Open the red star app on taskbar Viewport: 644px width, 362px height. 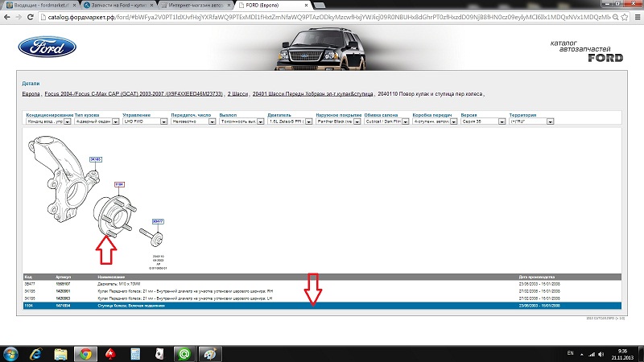coord(110,354)
